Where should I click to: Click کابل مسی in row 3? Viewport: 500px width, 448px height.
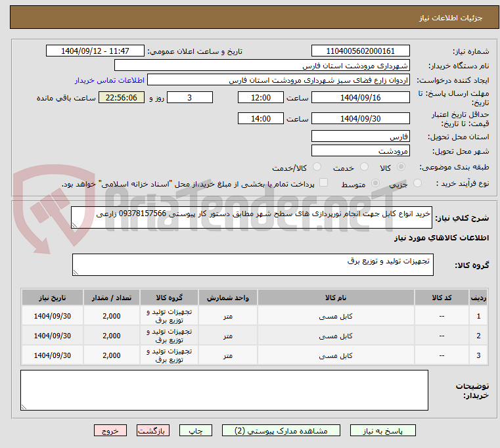click(x=336, y=355)
